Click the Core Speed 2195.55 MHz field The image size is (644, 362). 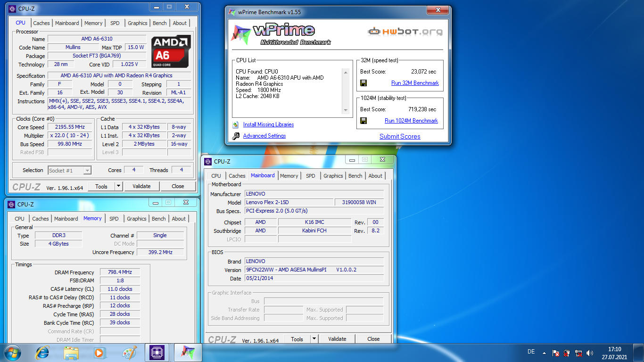point(71,127)
